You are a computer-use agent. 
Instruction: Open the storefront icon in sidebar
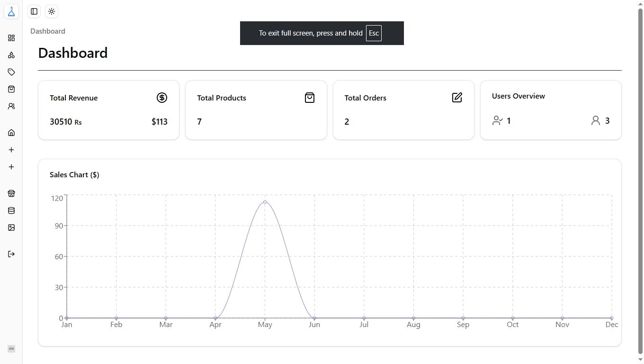click(11, 193)
